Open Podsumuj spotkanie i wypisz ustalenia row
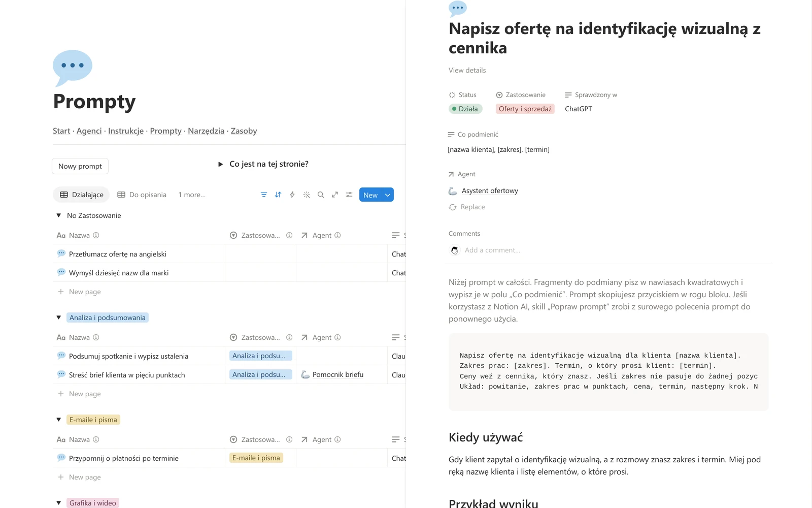 pyautogui.click(x=128, y=356)
